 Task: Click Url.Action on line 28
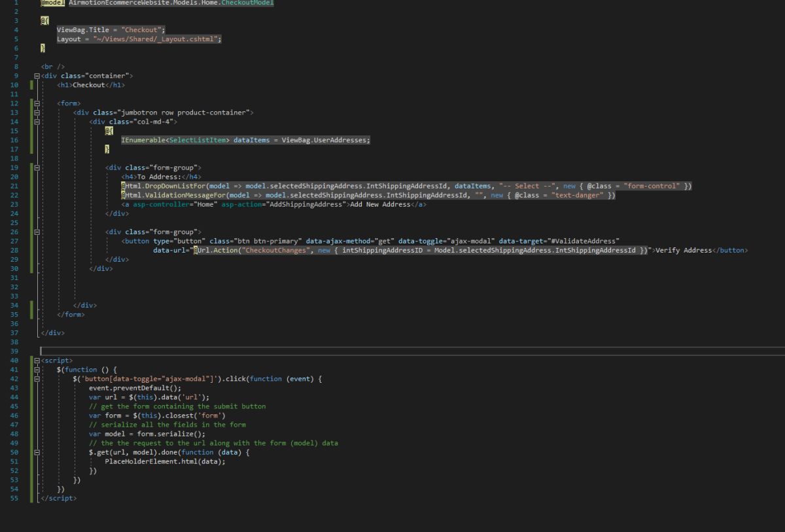[x=217, y=250]
